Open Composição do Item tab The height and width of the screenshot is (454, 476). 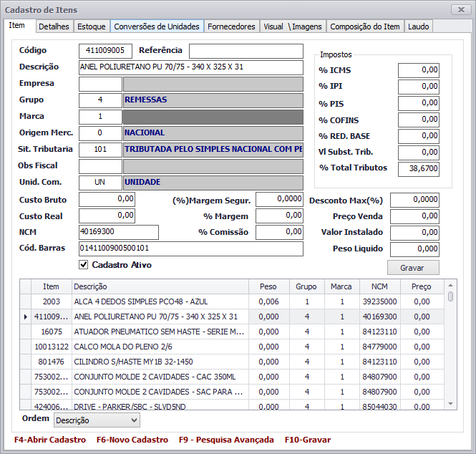click(365, 26)
